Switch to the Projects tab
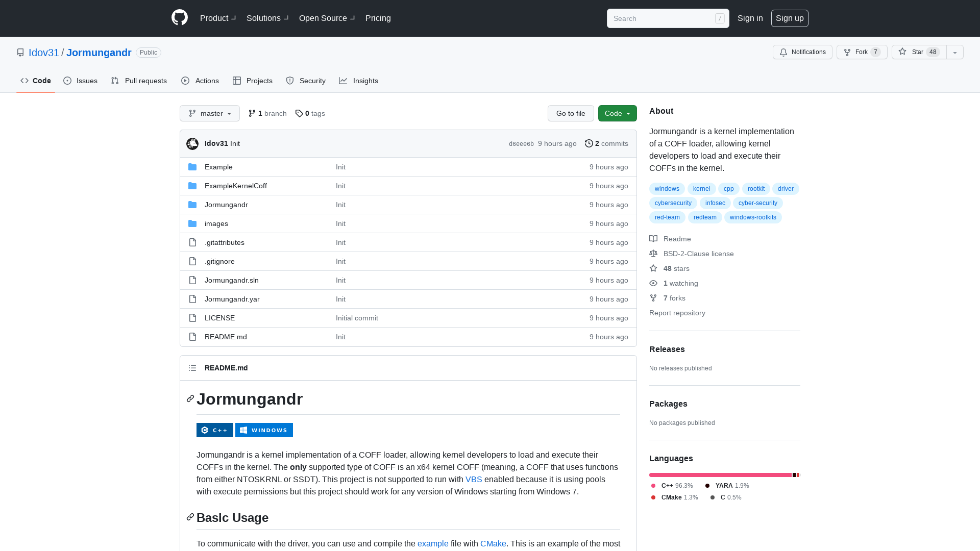The image size is (980, 551). (253, 81)
